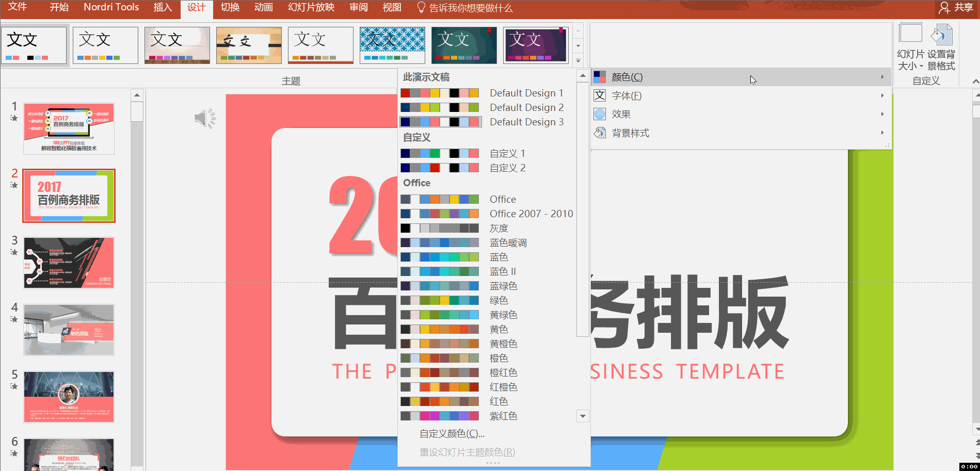Switch to the Transitions tab (切换)
The height and width of the screenshot is (471, 980).
(230, 8)
